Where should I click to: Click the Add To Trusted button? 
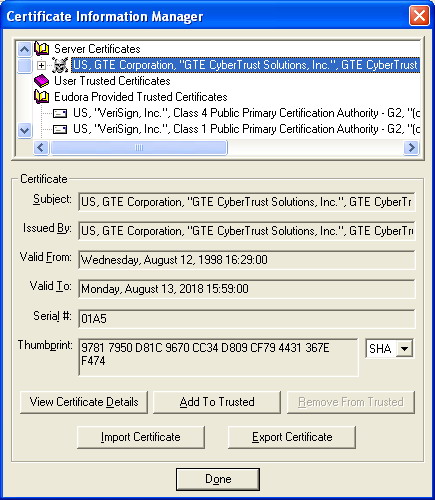[217, 402]
